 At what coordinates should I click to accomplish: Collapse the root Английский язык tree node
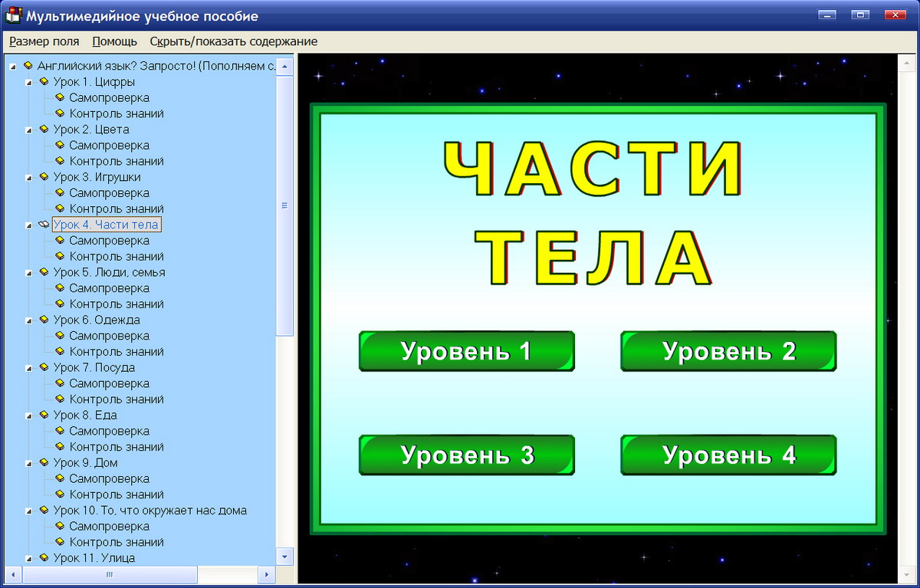(13, 67)
